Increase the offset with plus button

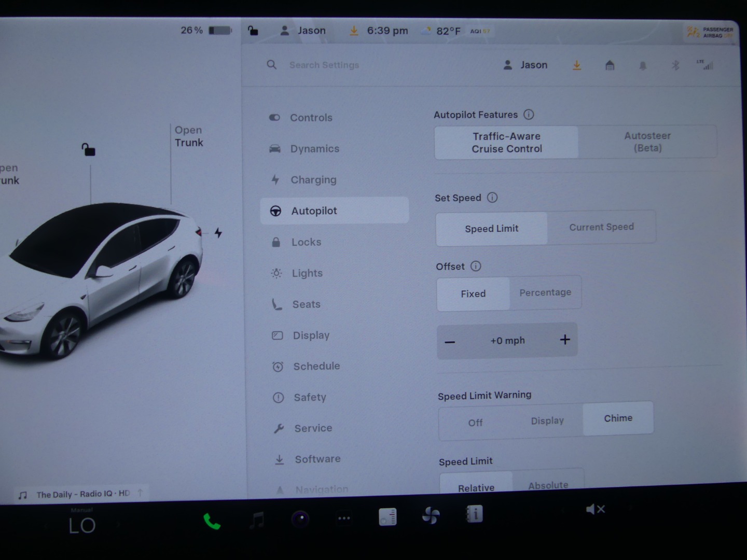pos(565,340)
